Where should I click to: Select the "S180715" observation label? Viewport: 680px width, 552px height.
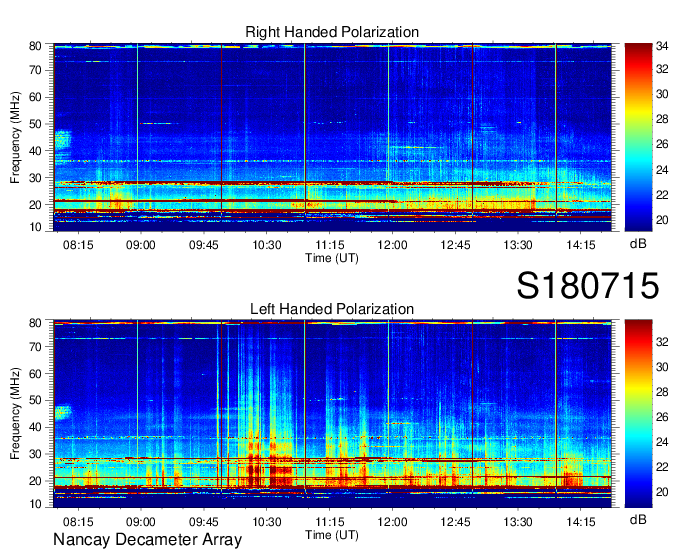click(588, 286)
